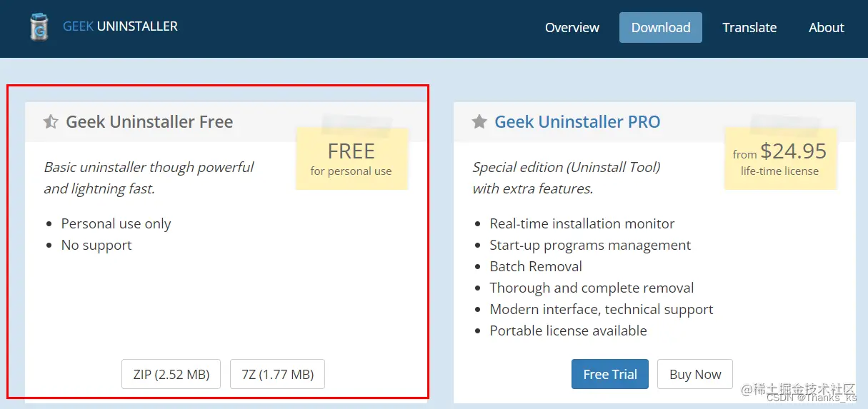Click the Buy Now button

695,374
